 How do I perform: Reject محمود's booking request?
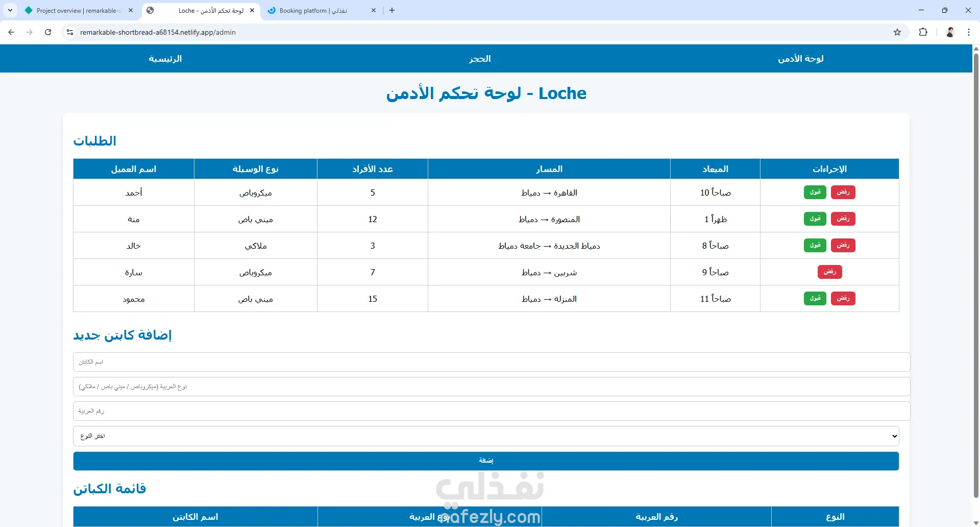point(843,299)
